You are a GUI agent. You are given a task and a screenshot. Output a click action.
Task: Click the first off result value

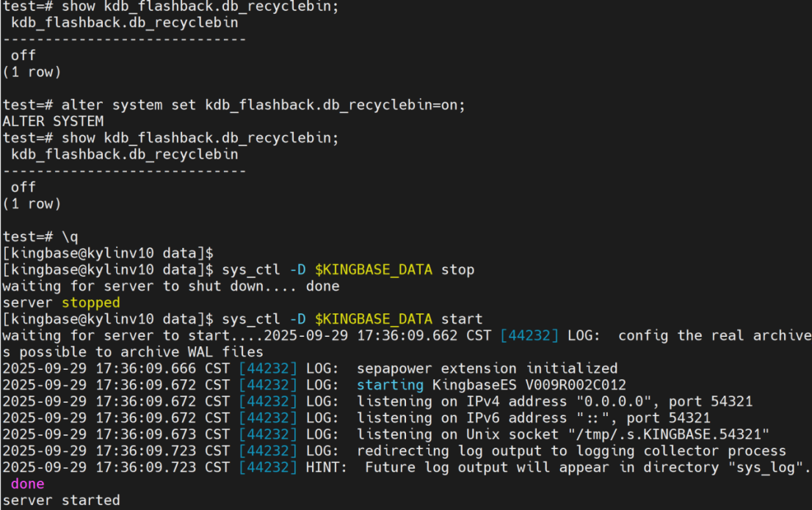tap(23, 55)
